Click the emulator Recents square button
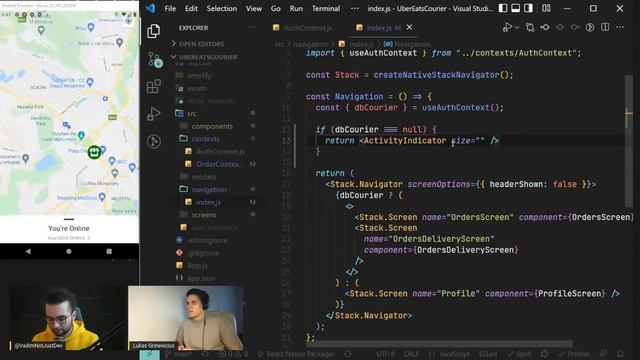The height and width of the screenshot is (360, 640). click(x=109, y=251)
